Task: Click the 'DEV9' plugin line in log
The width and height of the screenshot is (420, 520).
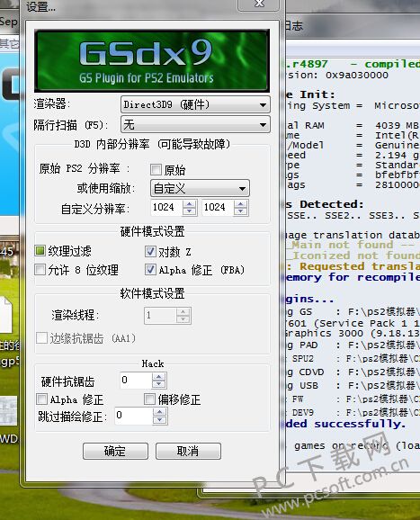Action: 353,413
